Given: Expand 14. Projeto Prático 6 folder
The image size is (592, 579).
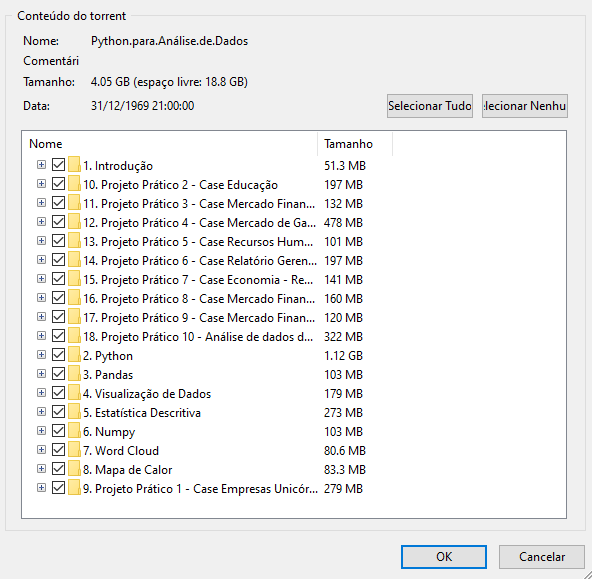Looking at the screenshot, I should [x=42, y=260].
